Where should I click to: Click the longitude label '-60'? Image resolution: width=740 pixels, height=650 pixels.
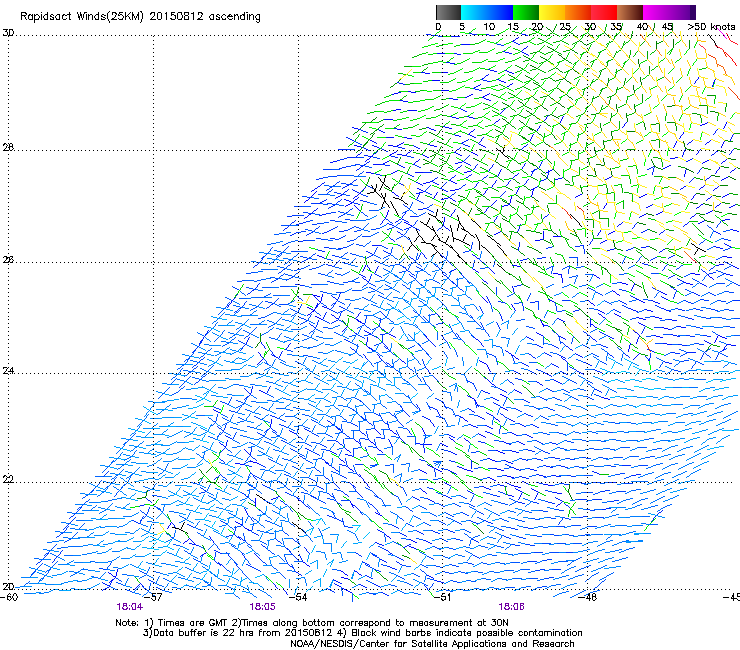pyautogui.click(x=9, y=597)
